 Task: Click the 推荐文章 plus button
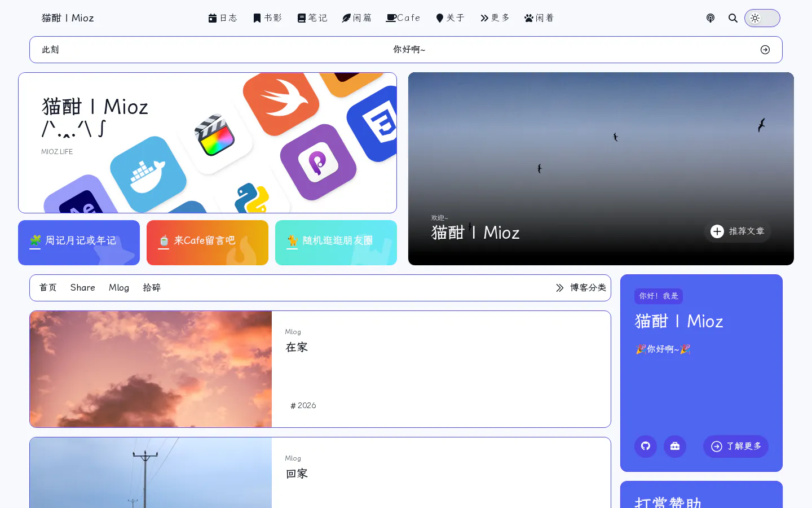pyautogui.click(x=738, y=231)
